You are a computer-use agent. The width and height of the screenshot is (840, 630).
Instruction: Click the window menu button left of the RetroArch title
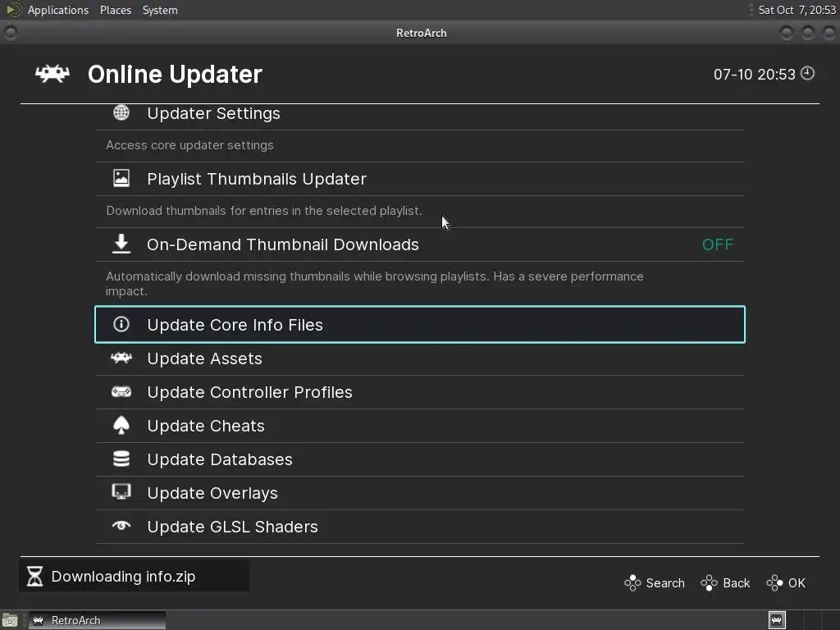click(x=10, y=33)
